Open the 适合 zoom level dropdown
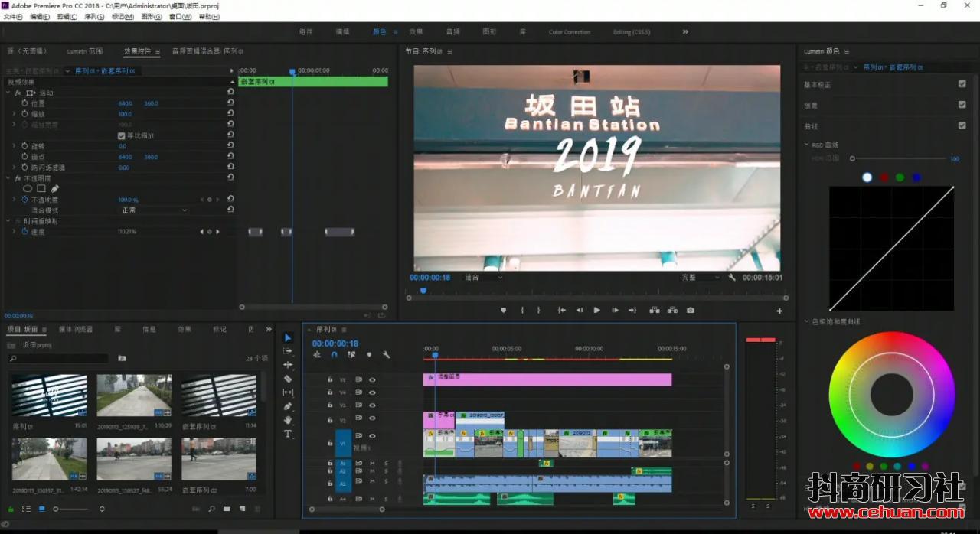Screen dimensions: 980x534 click(x=484, y=278)
